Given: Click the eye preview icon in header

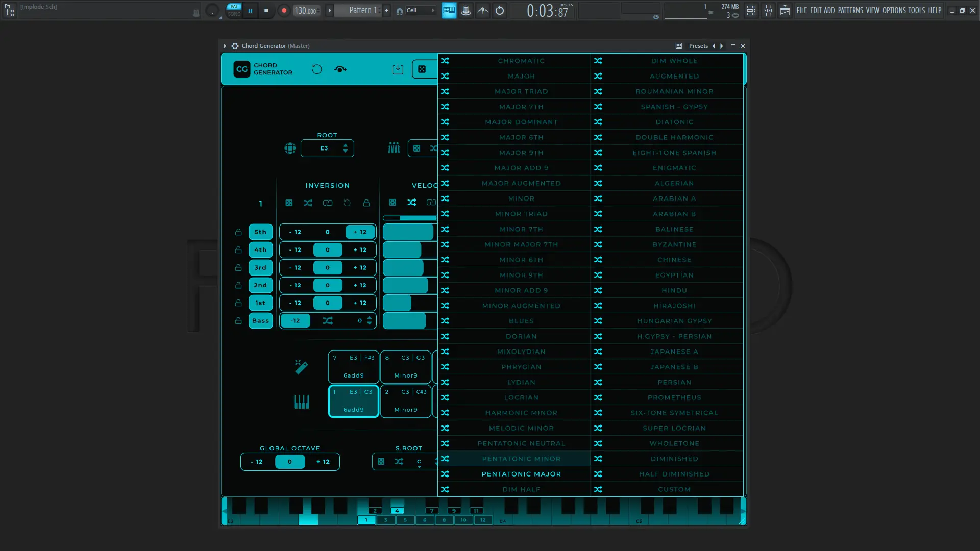Looking at the screenshot, I should point(340,69).
